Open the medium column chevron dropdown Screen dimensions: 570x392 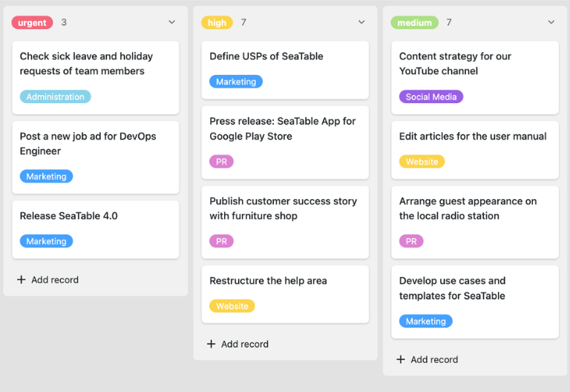[x=551, y=22]
